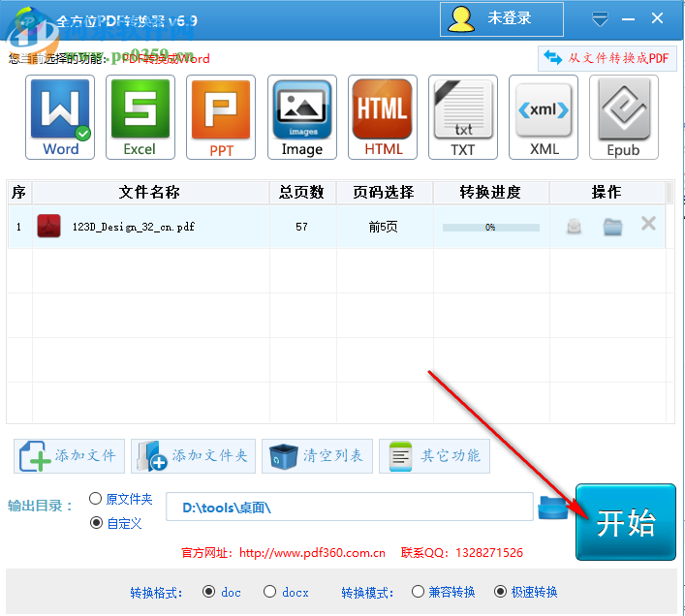Select 极速转换 conversion mode radio
Viewport: 685px width, 616px height.
coord(500,592)
